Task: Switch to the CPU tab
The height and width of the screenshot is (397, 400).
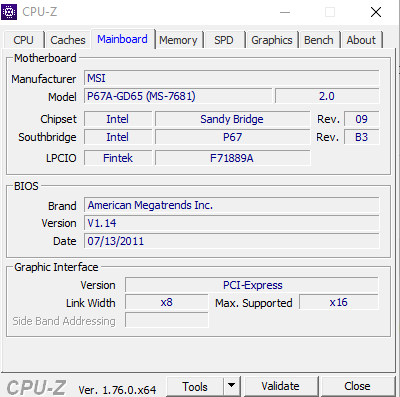Action: point(23,40)
